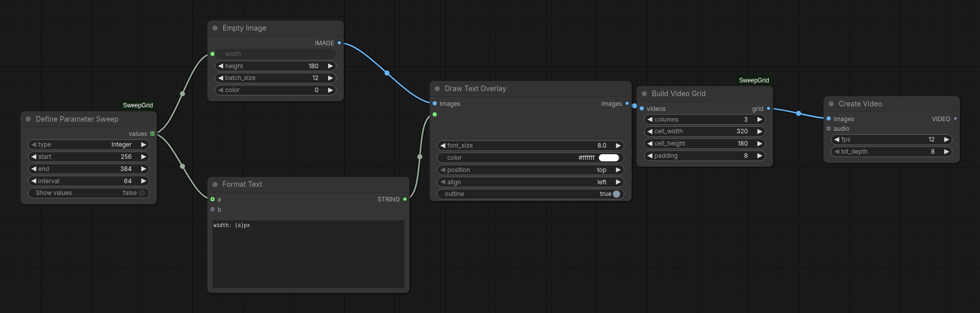Increase the height value with right arrow
The width and height of the screenshot is (980, 313).
[330, 66]
